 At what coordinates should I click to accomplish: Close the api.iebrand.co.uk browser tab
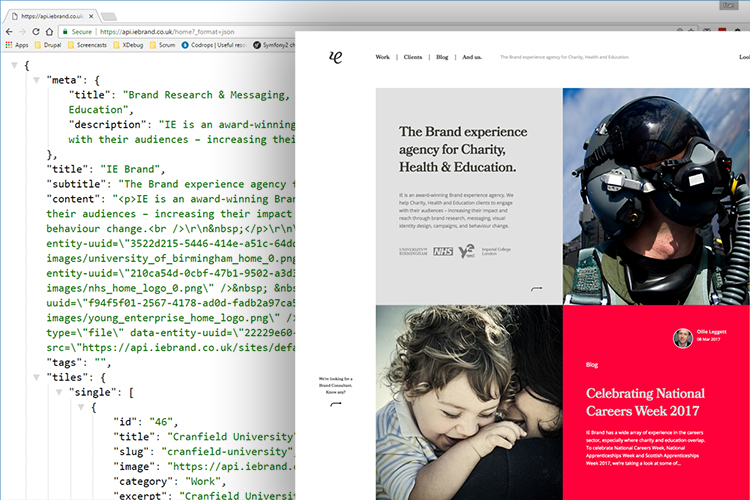pos(91,16)
